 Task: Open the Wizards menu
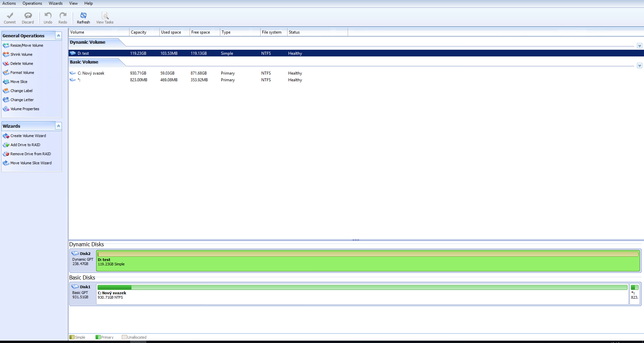55,3
